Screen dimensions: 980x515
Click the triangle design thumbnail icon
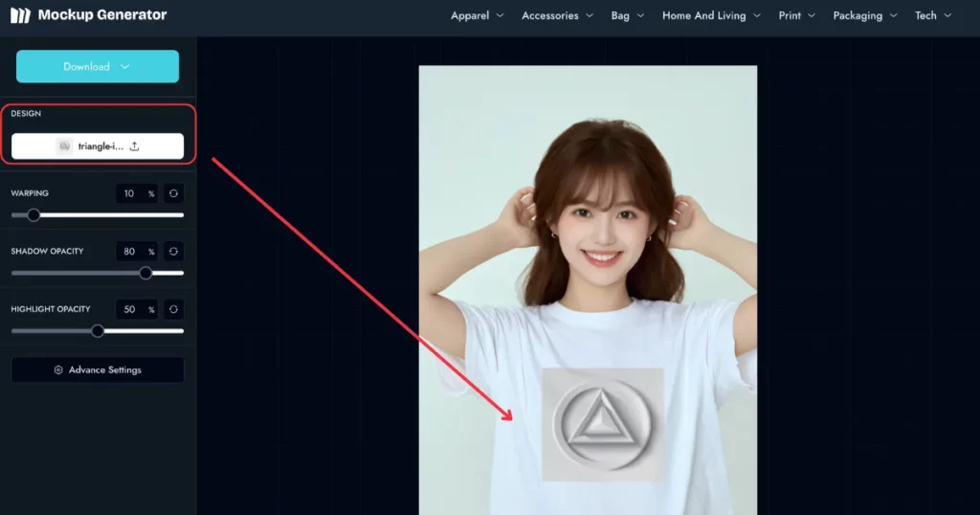coord(64,146)
